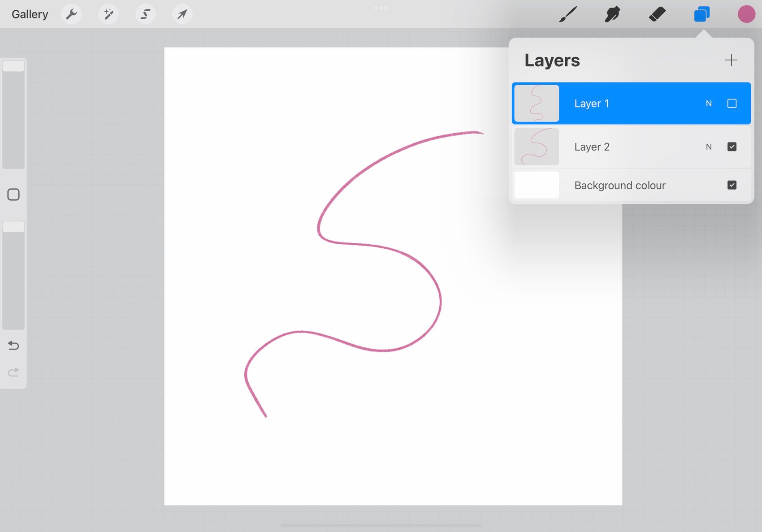Hide the Background colour layer
This screenshot has height=532, width=762.
pos(732,185)
